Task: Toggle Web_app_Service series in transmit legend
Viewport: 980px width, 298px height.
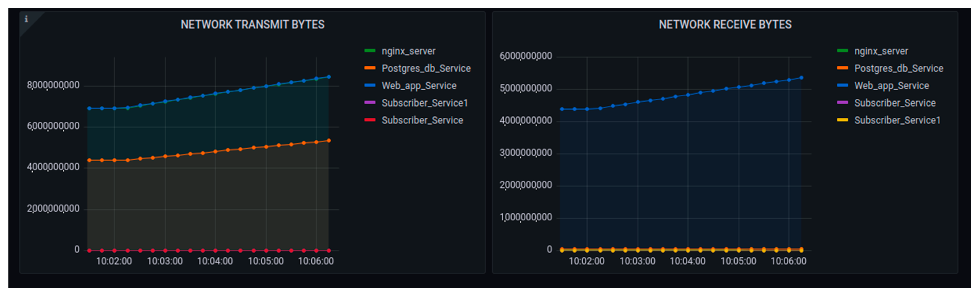Action: tap(418, 86)
